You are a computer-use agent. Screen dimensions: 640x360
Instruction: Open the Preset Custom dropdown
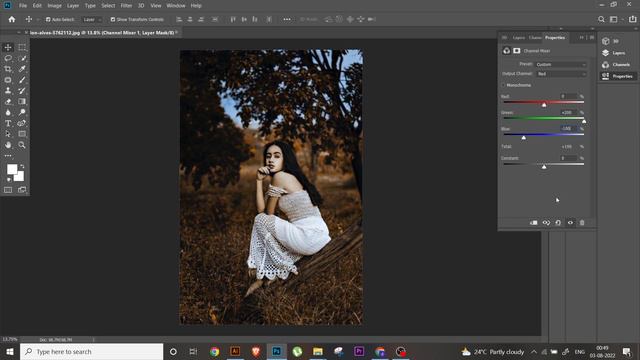coord(561,64)
